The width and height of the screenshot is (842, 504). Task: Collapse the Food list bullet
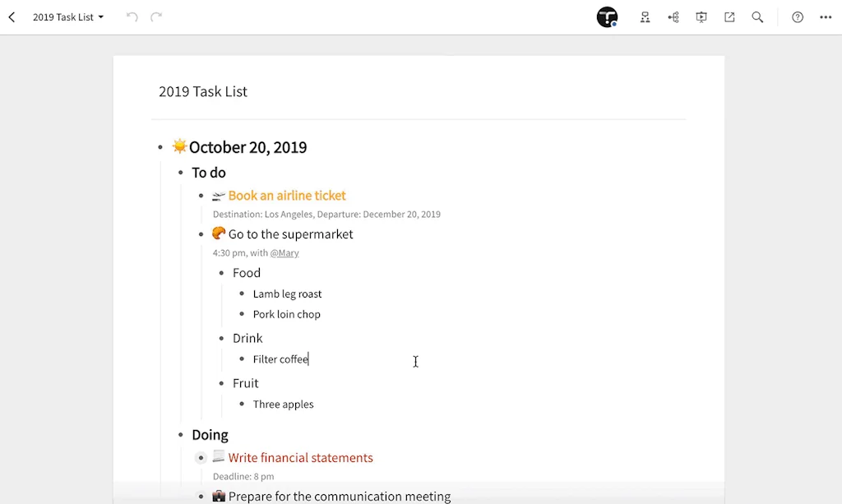coord(222,273)
